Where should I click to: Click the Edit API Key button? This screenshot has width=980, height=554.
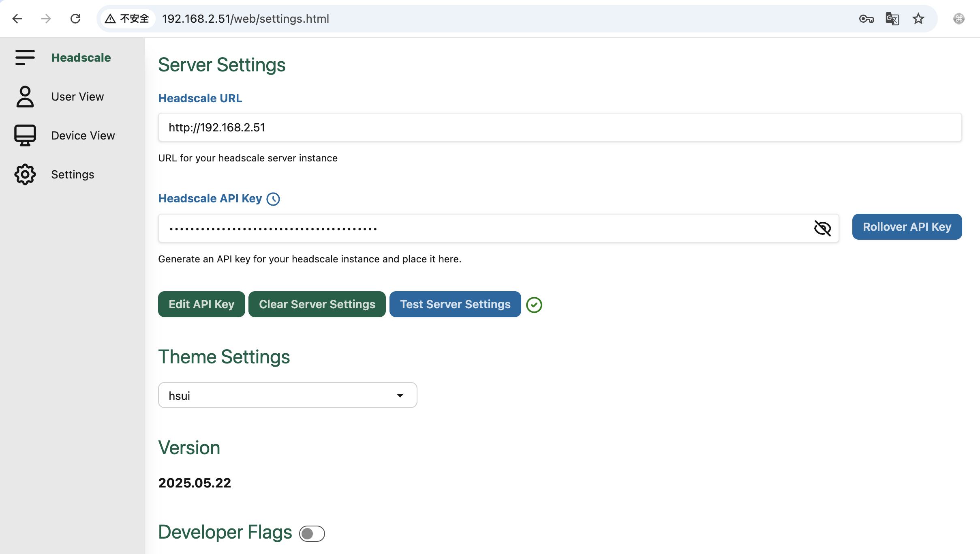coord(201,304)
